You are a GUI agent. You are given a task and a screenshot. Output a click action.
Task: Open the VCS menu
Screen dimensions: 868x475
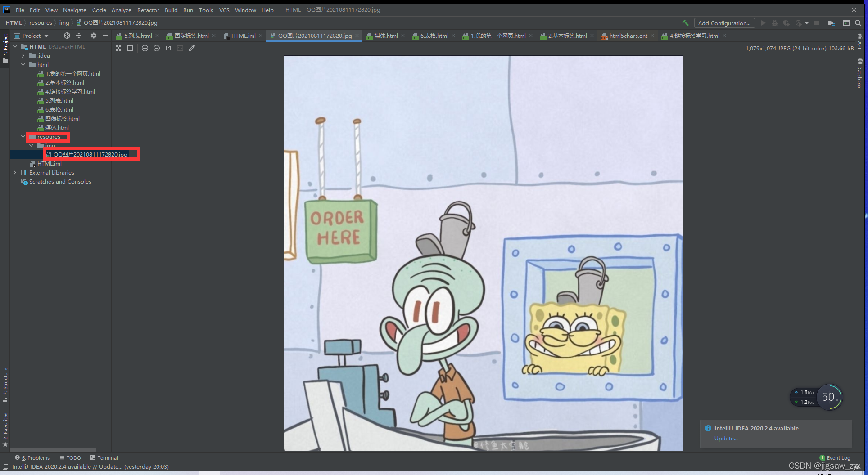[224, 10]
